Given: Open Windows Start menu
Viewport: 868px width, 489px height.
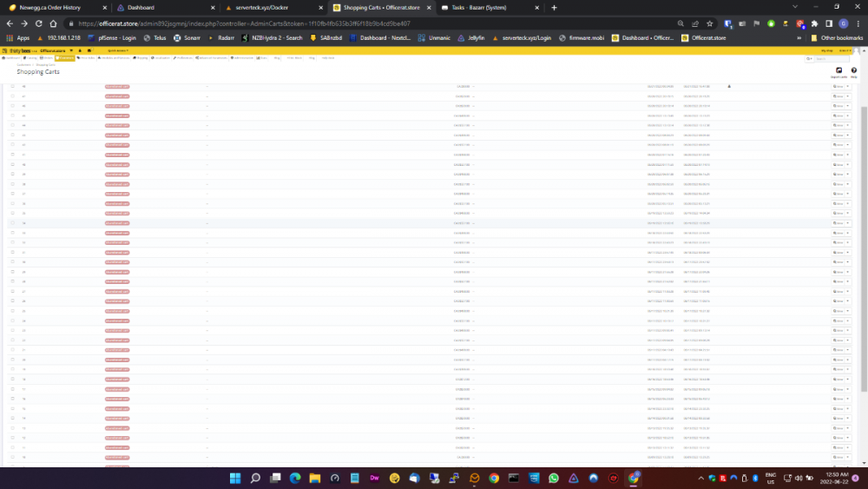Looking at the screenshot, I should point(235,478).
